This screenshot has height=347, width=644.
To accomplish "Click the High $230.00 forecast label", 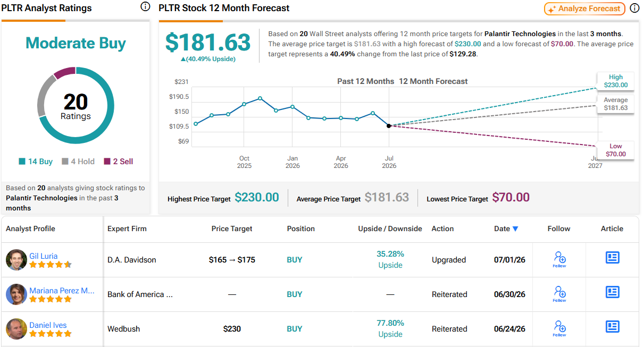I will coord(615,81).
